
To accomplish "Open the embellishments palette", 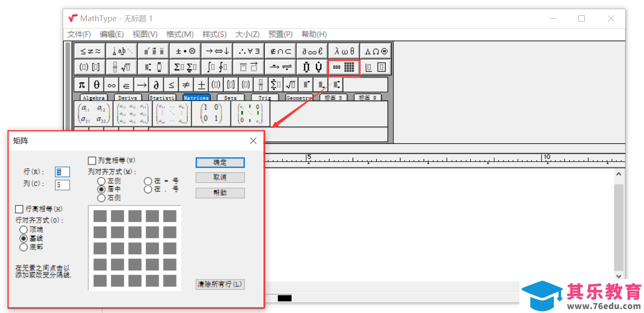I will (154, 51).
